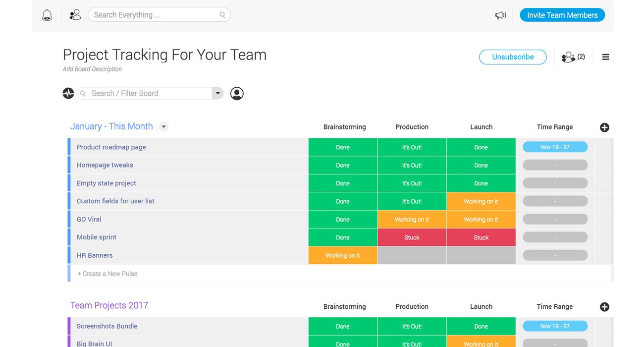This screenshot has width=644, height=347.
Task: Select the Production column header
Action: click(412, 126)
